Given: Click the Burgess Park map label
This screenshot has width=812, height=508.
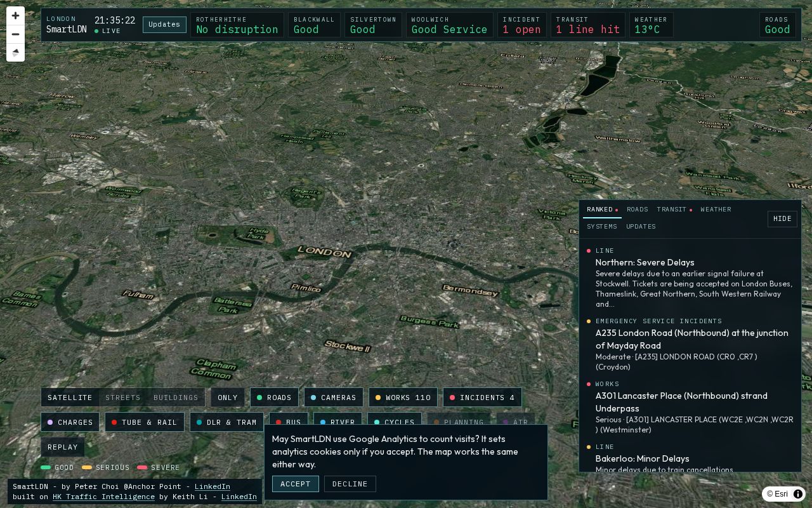Looking at the screenshot, I should tap(429, 321).
